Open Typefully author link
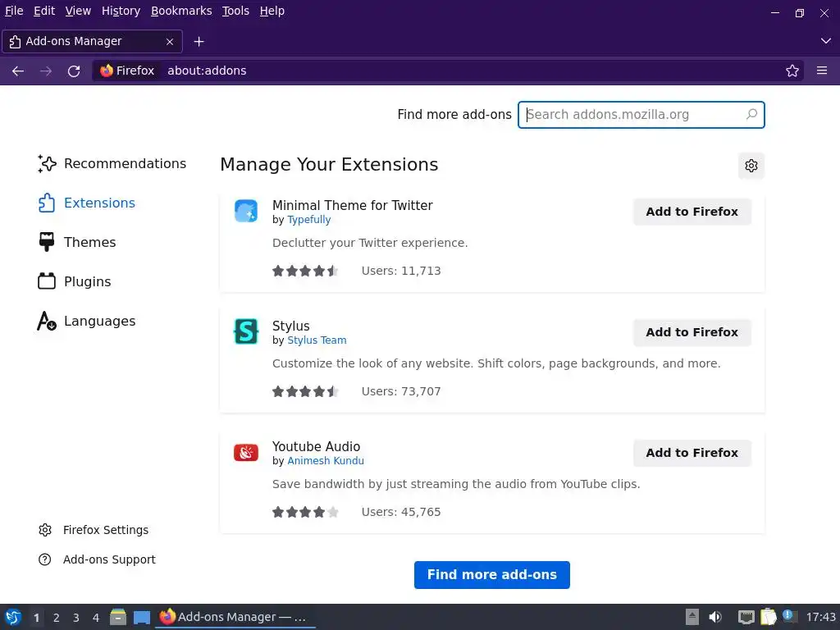Image resolution: width=840 pixels, height=630 pixels. pyautogui.click(x=309, y=220)
